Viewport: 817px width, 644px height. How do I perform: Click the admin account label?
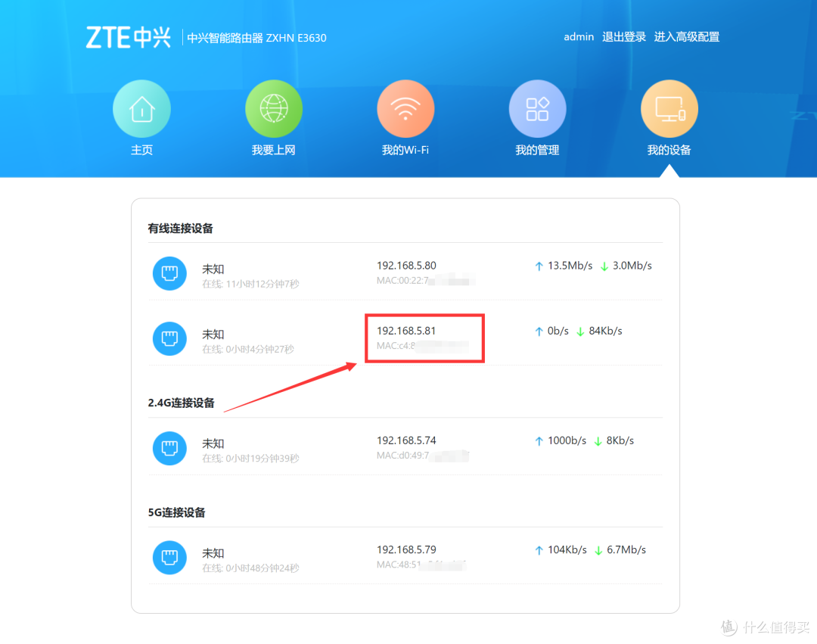coord(579,36)
